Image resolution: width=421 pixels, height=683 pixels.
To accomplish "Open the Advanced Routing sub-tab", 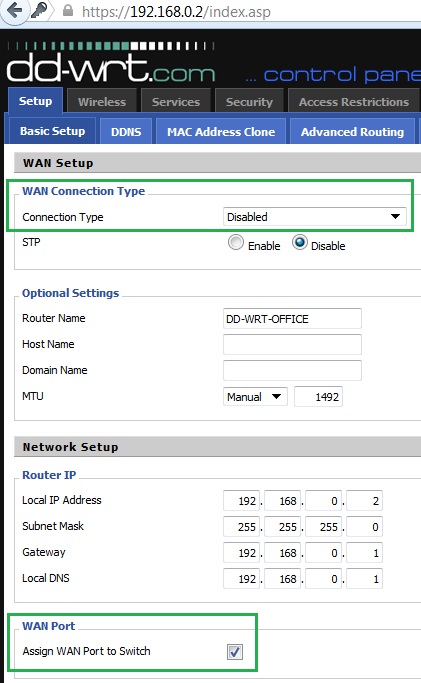I will click(x=352, y=132).
